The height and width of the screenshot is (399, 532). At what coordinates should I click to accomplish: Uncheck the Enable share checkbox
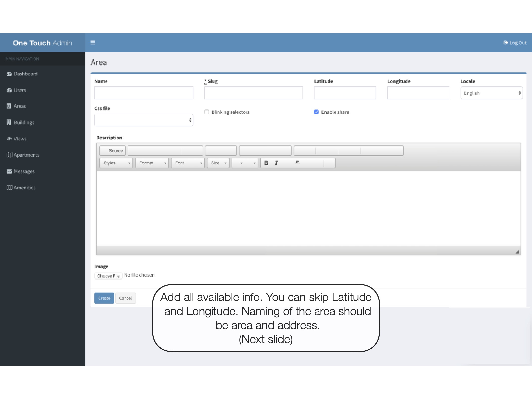(x=316, y=112)
